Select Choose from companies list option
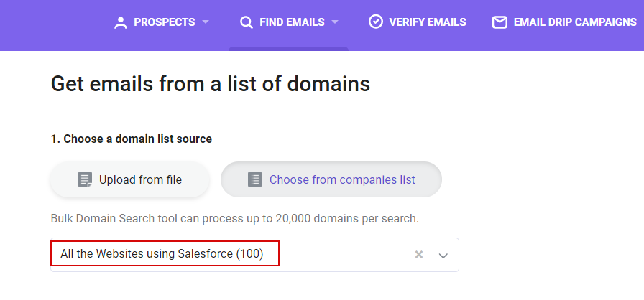The width and height of the screenshot is (644, 300). pyautogui.click(x=331, y=179)
